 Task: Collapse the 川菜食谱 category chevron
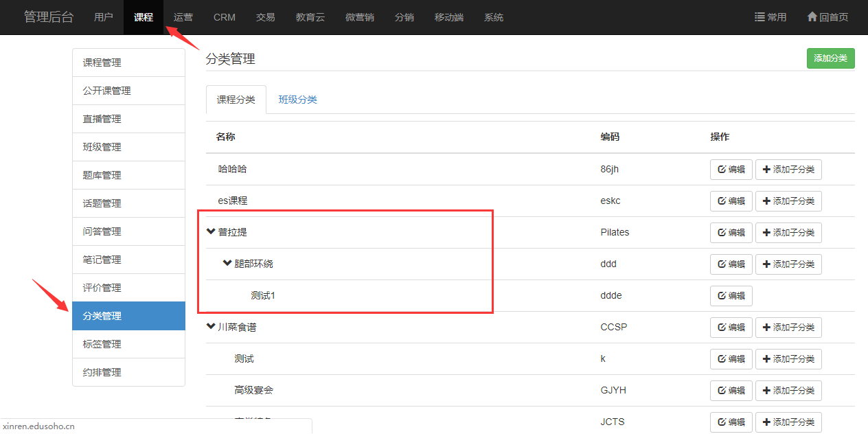pyautogui.click(x=211, y=327)
